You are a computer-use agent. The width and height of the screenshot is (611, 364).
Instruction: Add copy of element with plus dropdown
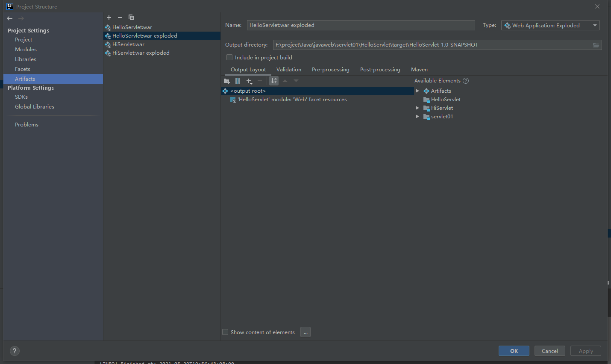pos(249,81)
